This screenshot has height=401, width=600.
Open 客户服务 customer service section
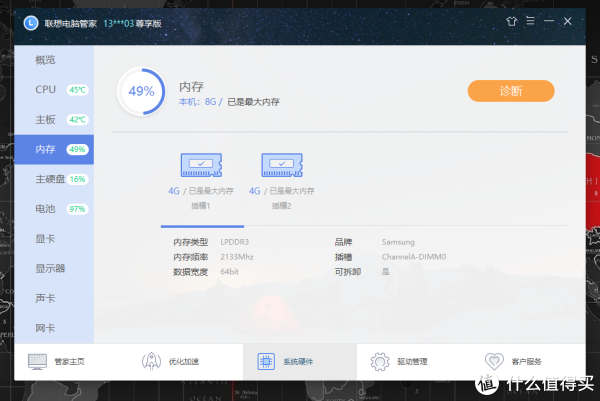514,361
